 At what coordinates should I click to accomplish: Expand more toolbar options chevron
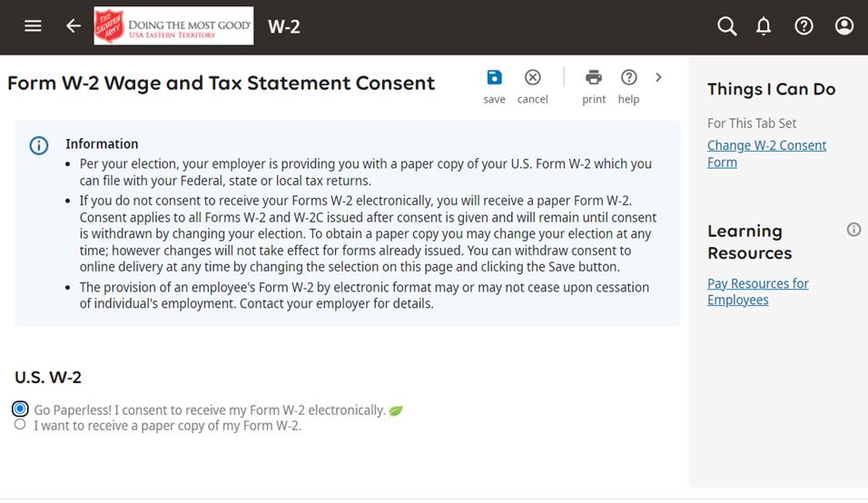pos(659,77)
